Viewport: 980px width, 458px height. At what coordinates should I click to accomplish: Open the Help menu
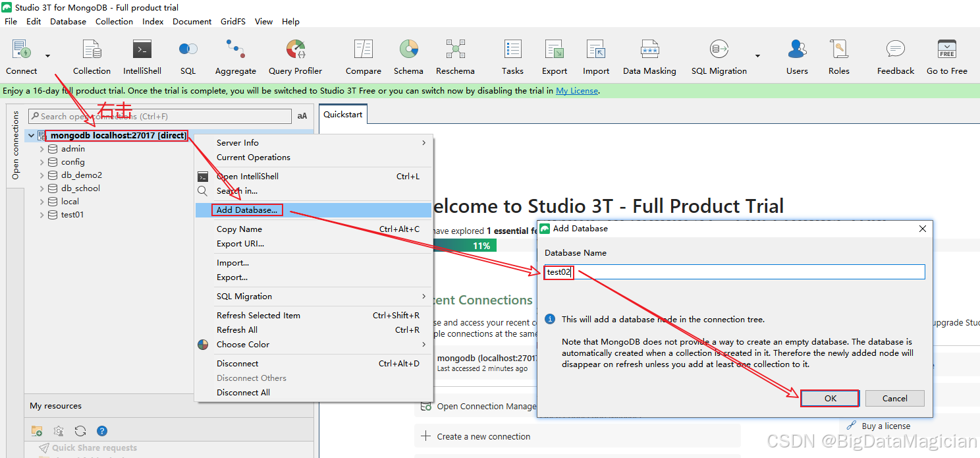[290, 21]
